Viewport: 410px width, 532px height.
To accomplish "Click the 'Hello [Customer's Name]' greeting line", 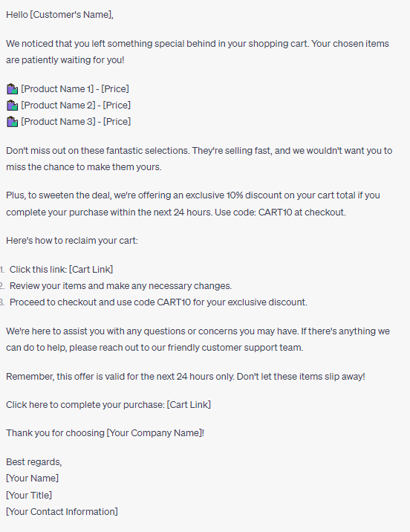I will pyautogui.click(x=59, y=15).
